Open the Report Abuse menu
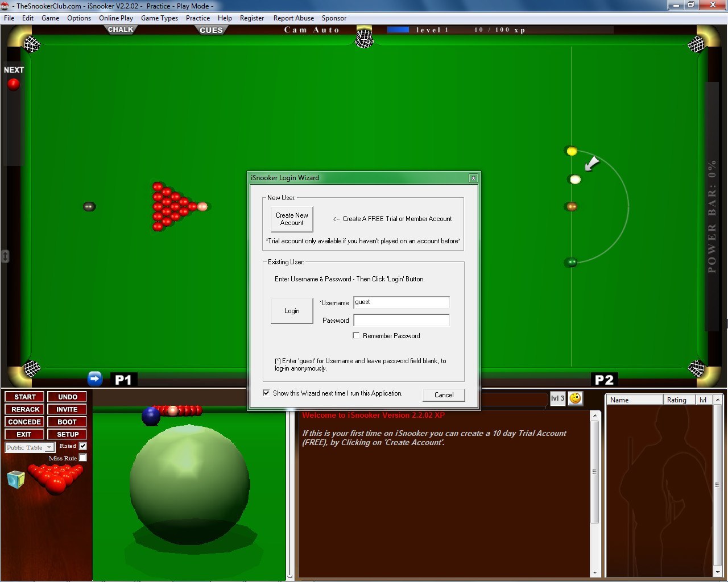728x582 pixels. click(293, 18)
